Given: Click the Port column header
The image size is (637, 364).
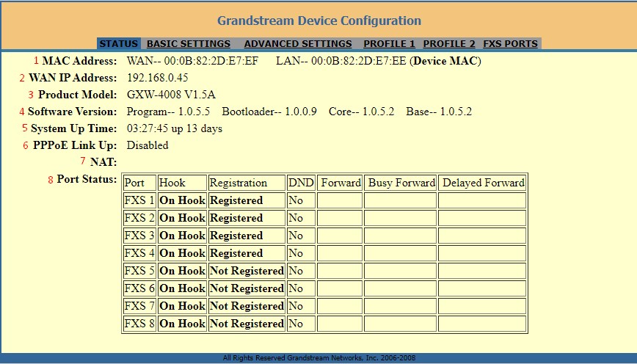Looking at the screenshot, I should click(x=139, y=183).
